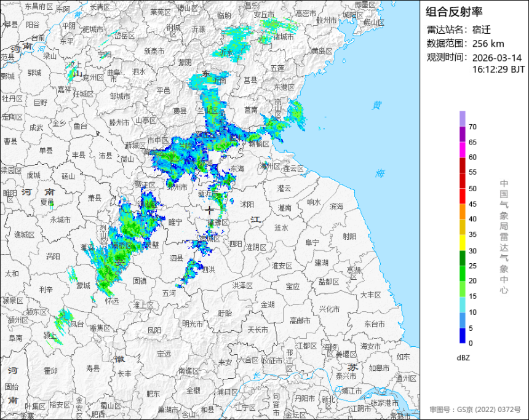Click the 兴化市 map label

[330, 309]
